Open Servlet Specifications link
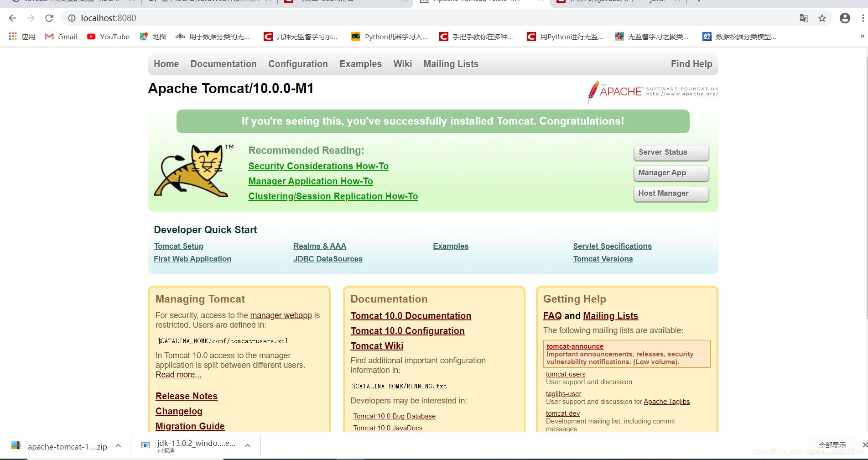The height and width of the screenshot is (460, 868). (x=612, y=246)
